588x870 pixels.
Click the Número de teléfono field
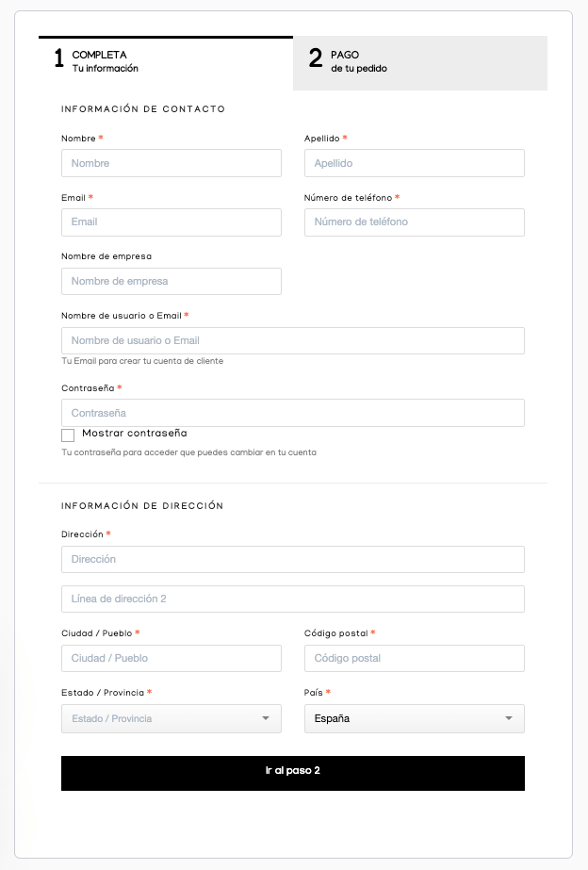click(x=415, y=222)
